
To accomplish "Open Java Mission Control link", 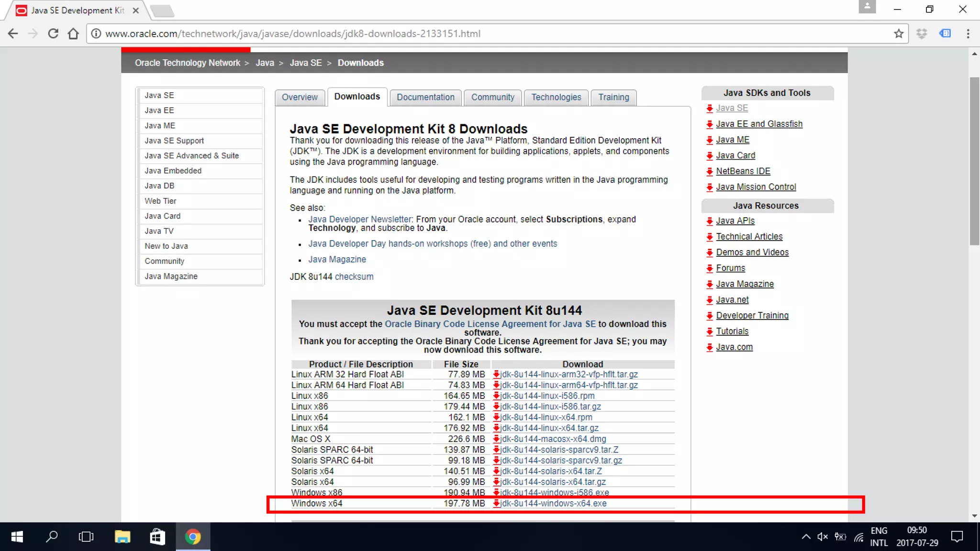I will tap(756, 187).
